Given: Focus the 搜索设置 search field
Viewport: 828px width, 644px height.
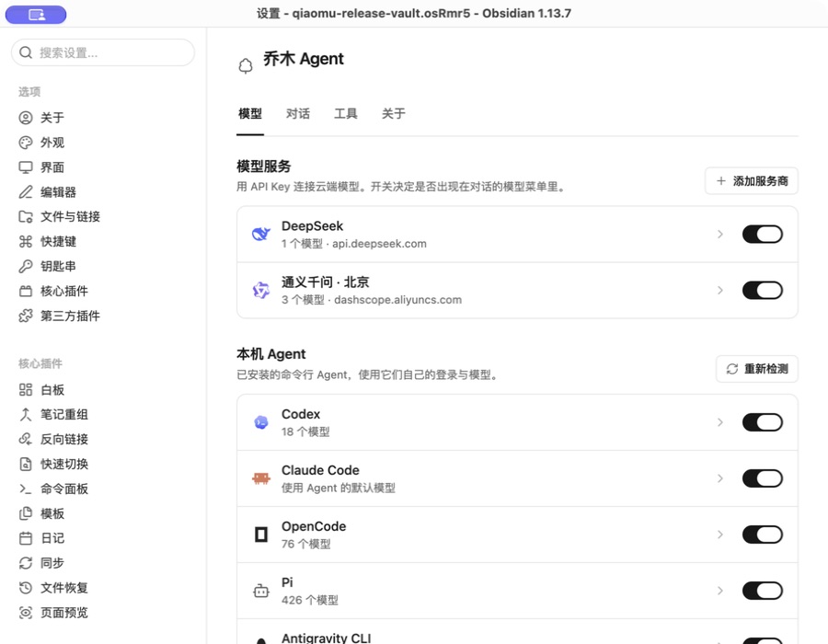Looking at the screenshot, I should pos(103,52).
